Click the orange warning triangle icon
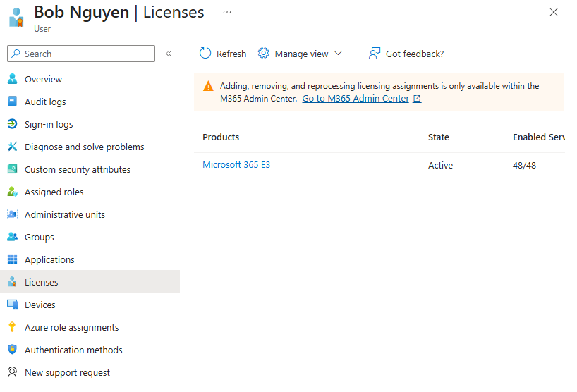 (208, 86)
